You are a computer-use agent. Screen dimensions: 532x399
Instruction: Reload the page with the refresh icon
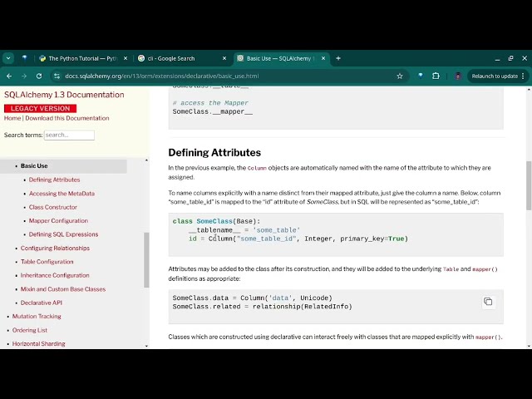click(x=39, y=76)
